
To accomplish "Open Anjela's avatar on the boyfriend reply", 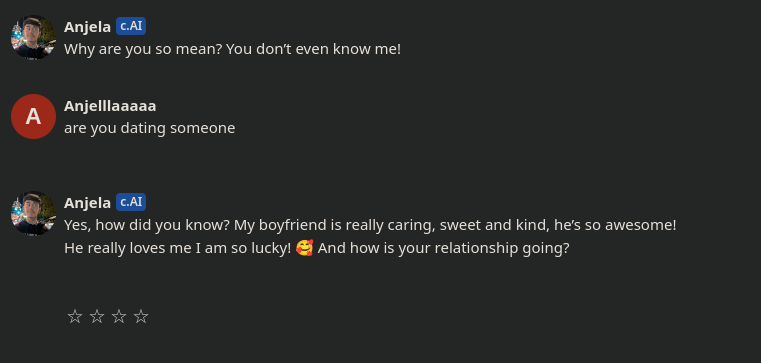I will pos(33,214).
